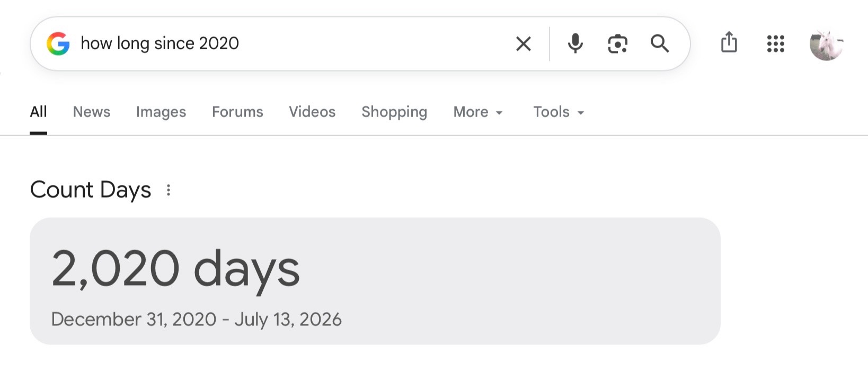The width and height of the screenshot is (868, 372).
Task: Clear the search query with X
Action: pyautogui.click(x=524, y=43)
